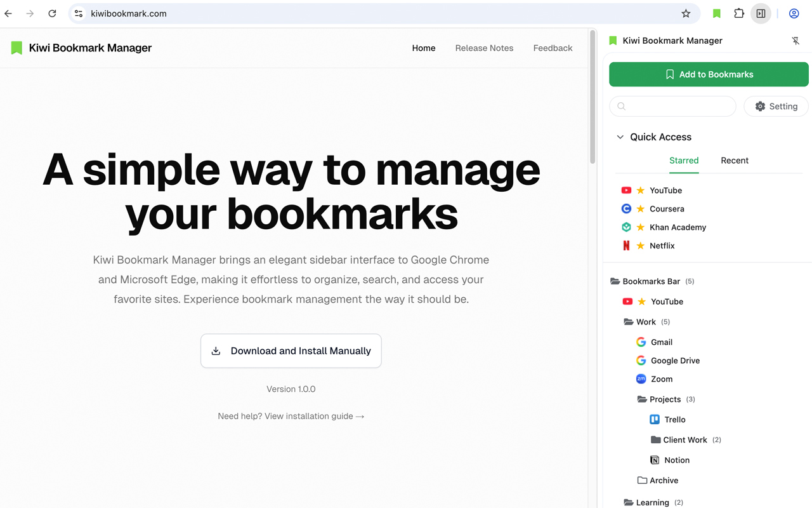Click the Coursera icon in Quick Access
Screen dimensions: 812x508
click(x=627, y=208)
